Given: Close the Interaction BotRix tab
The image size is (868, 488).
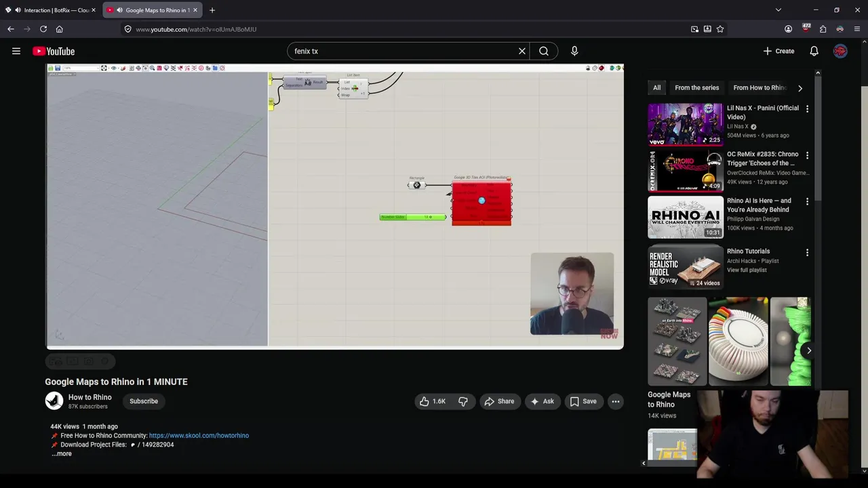Looking at the screenshot, I should click(94, 10).
